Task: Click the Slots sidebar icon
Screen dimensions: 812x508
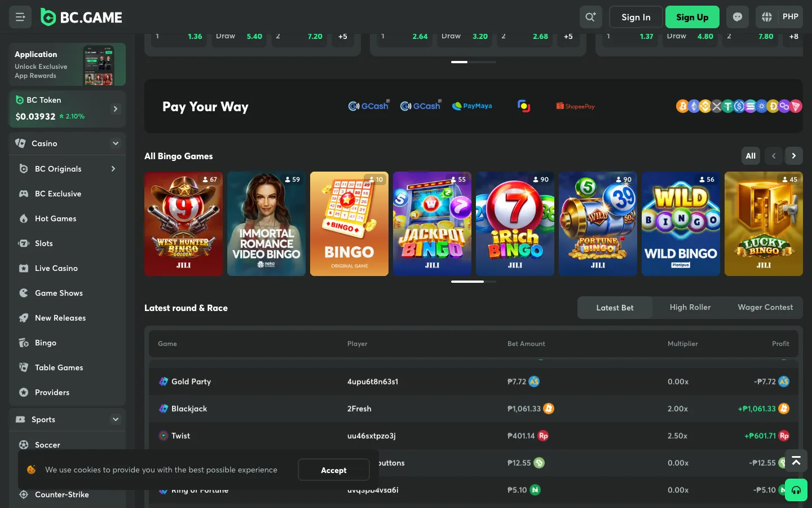Action: coord(24,243)
